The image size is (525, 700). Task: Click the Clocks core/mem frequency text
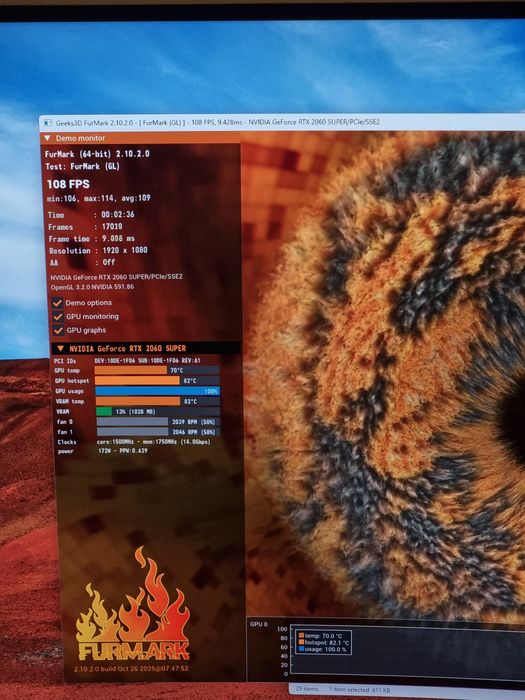(x=153, y=442)
